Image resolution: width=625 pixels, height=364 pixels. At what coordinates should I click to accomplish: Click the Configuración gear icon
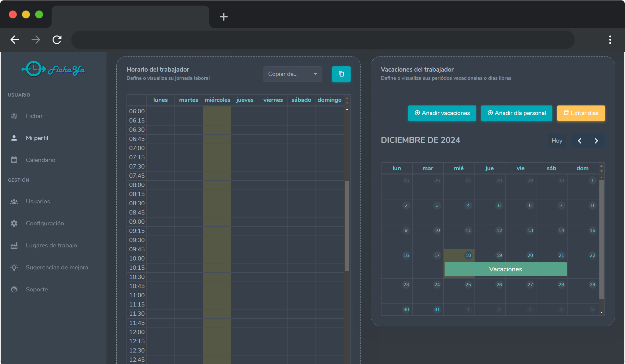(14, 223)
